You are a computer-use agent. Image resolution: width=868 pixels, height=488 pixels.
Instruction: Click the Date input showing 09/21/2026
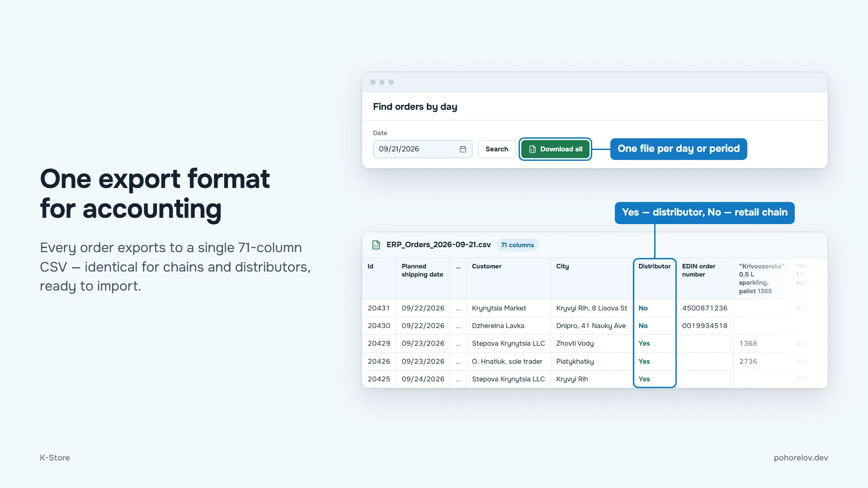coord(422,149)
